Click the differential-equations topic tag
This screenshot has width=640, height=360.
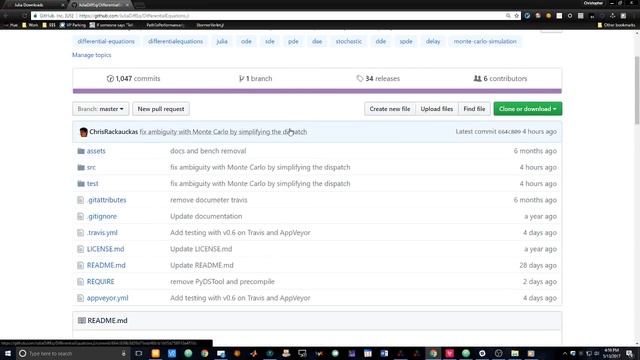coord(106,41)
